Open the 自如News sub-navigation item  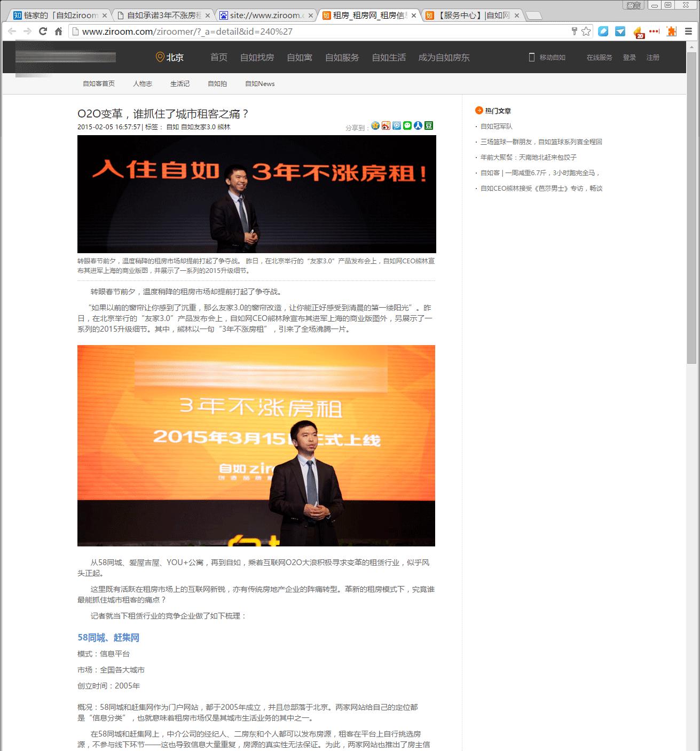(x=260, y=84)
